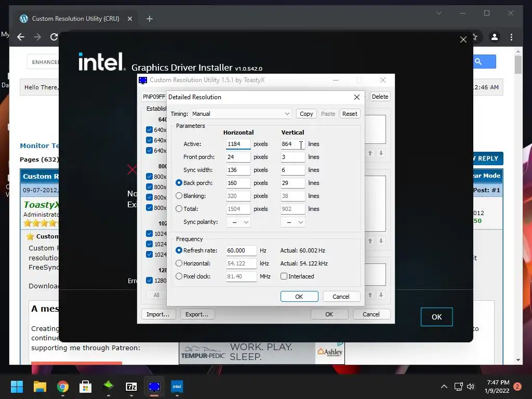Cancel the Detailed Resolution dialog

pos(341,297)
